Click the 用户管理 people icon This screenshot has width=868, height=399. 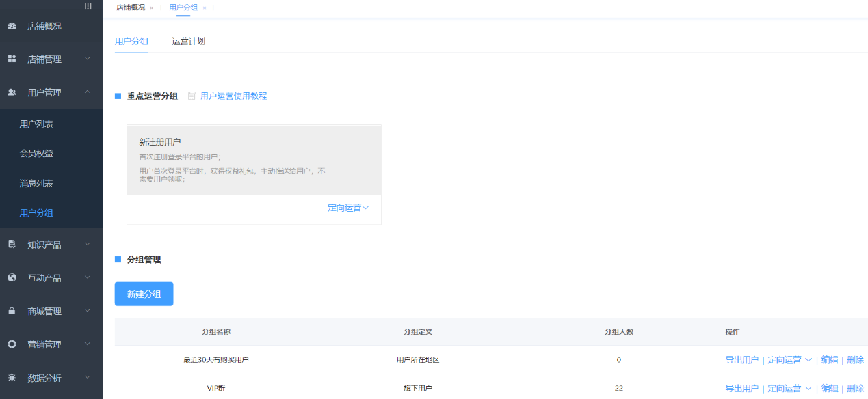point(12,92)
